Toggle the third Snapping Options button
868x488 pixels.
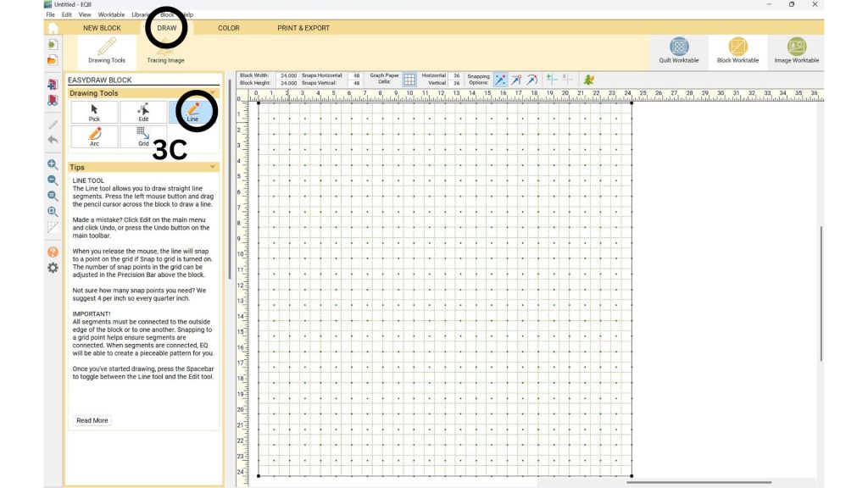coord(531,80)
